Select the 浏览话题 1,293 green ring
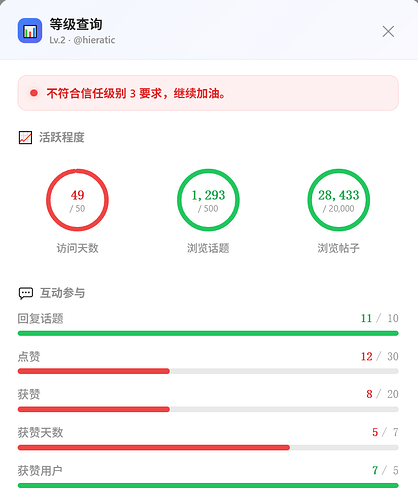 (208, 200)
